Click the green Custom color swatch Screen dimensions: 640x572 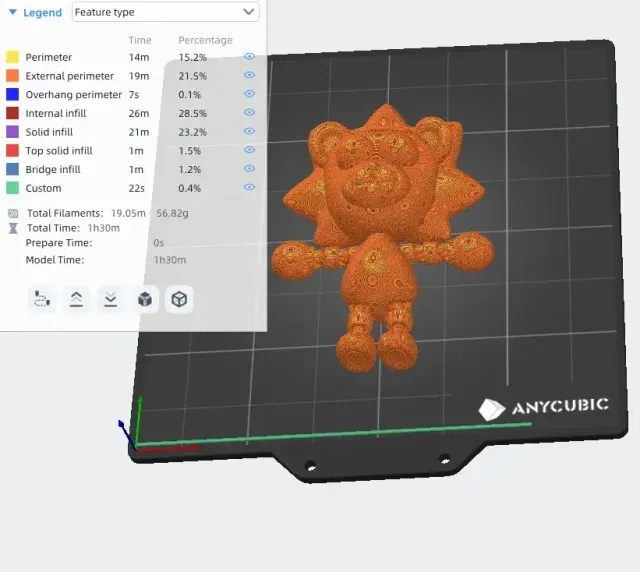pyautogui.click(x=12, y=188)
